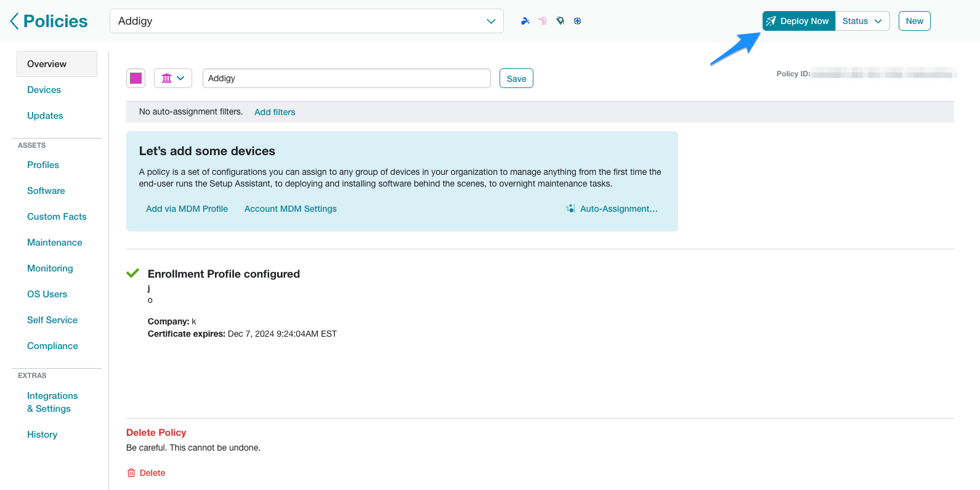
Task: Open the Updates section
Action: click(x=45, y=116)
